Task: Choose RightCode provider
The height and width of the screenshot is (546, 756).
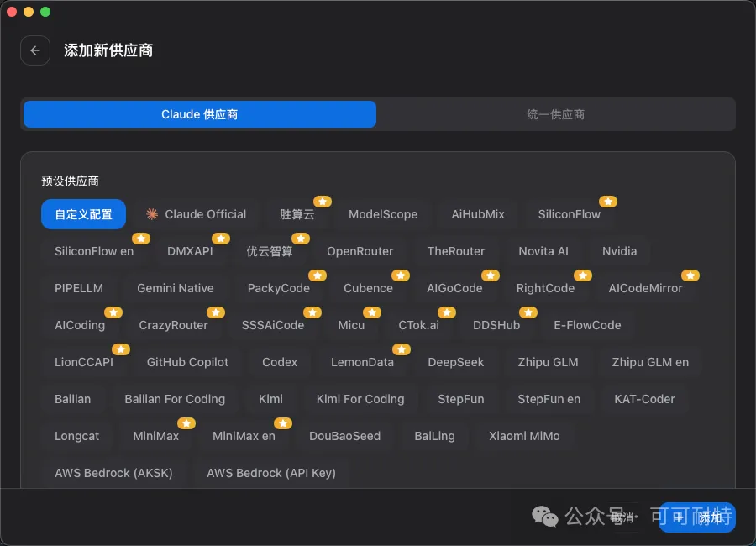Action: tap(545, 288)
